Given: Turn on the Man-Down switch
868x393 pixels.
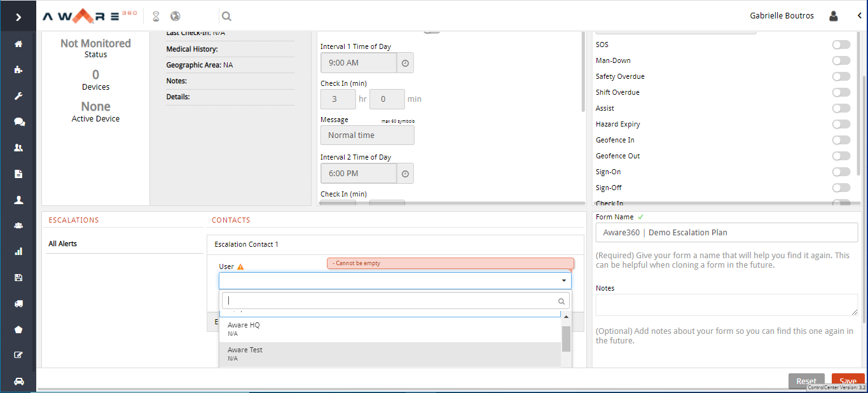Looking at the screenshot, I should point(841,60).
